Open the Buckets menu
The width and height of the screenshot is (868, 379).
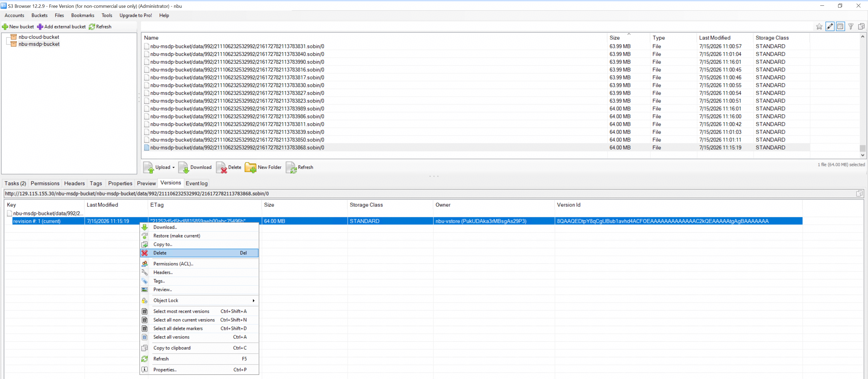click(x=39, y=16)
